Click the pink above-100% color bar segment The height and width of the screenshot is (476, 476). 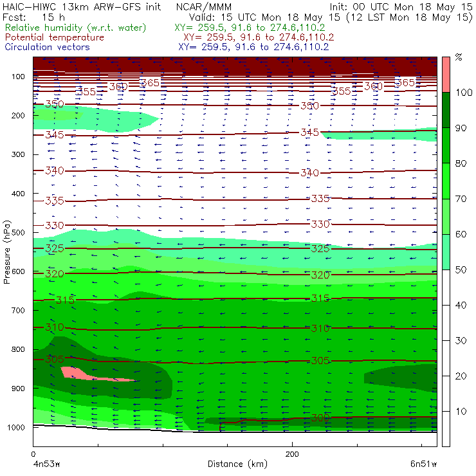[x=446, y=75]
